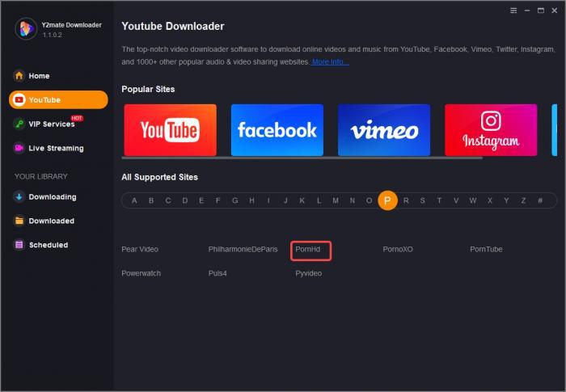The width and height of the screenshot is (566, 392).
Task: Click the Y2mate Downloader logo icon
Action: pyautogui.click(x=26, y=28)
